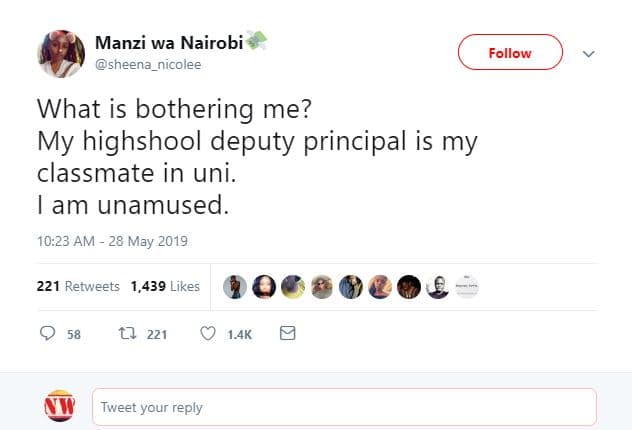Click the reply speech bubble icon

(x=46, y=334)
